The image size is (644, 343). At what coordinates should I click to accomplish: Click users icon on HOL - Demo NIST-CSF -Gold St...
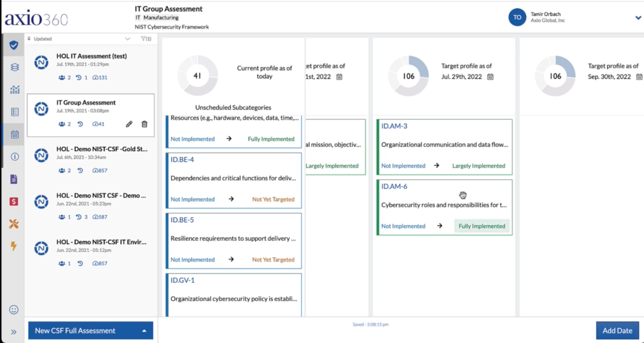[62, 171]
